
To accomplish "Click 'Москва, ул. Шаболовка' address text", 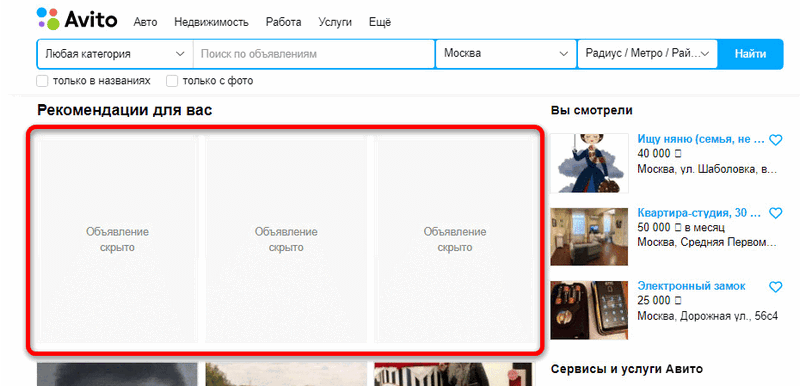I will click(707, 169).
